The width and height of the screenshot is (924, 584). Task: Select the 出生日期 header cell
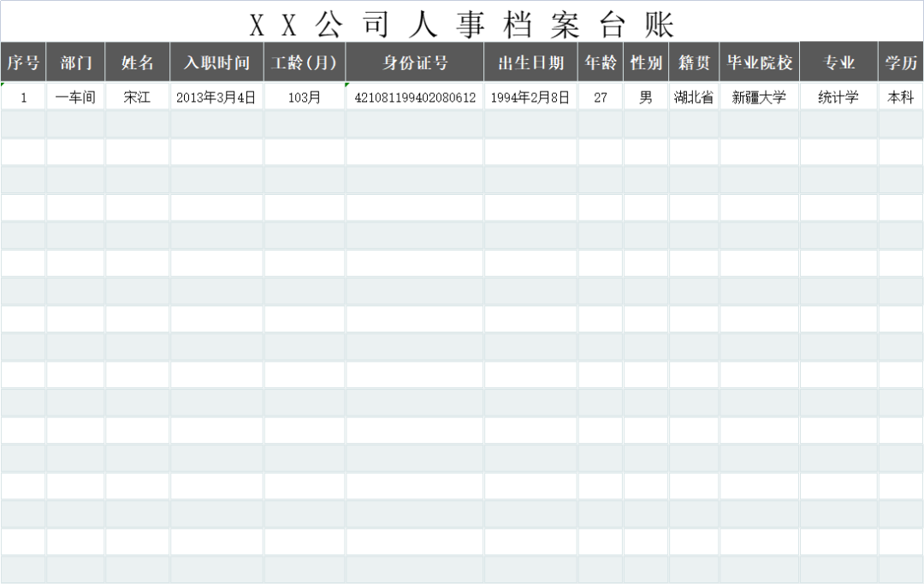tap(530, 62)
